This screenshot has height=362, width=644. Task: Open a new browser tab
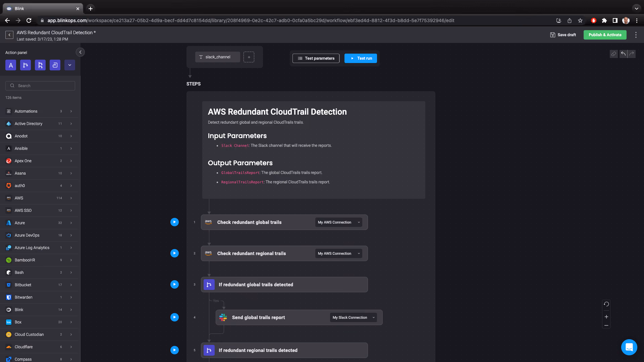[91, 9]
